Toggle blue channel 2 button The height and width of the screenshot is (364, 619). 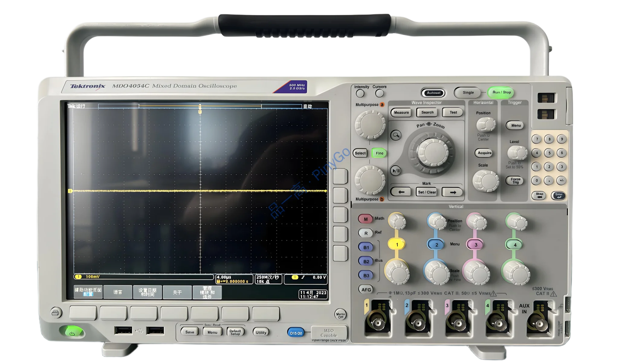pos(436,244)
